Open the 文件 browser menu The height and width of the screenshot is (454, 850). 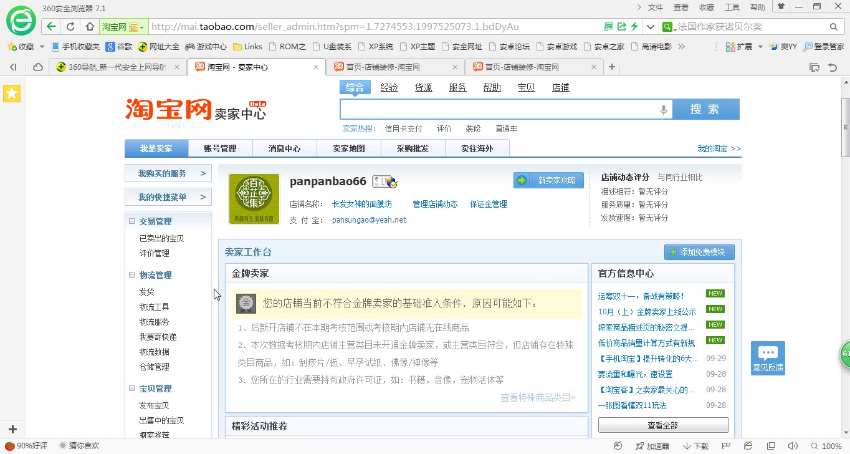(x=655, y=8)
